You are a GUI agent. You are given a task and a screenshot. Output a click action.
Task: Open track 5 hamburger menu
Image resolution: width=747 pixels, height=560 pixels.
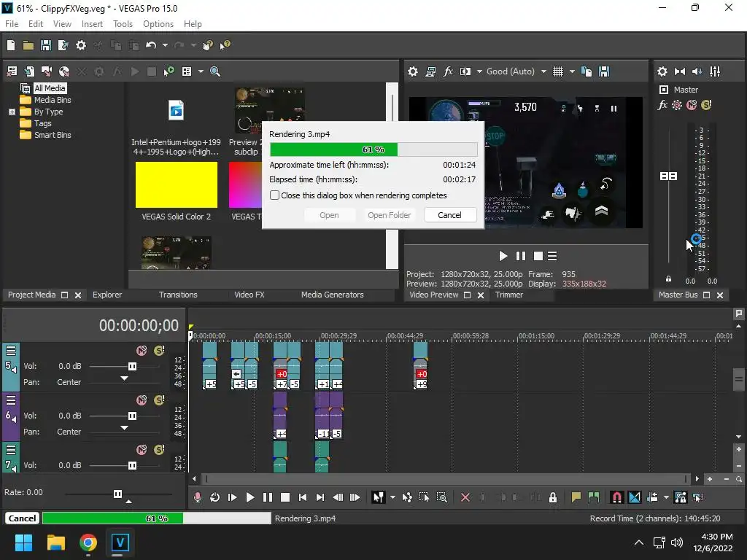point(11,351)
